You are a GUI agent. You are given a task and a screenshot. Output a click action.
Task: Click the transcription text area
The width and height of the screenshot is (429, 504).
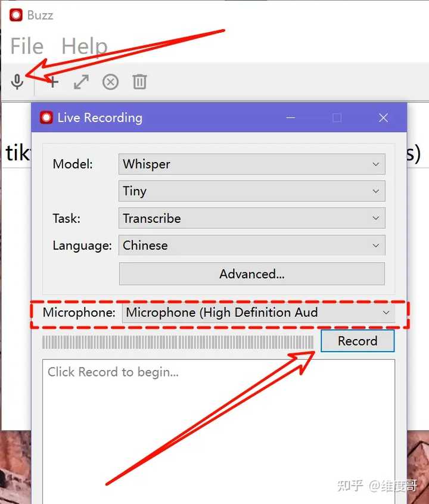click(x=219, y=431)
